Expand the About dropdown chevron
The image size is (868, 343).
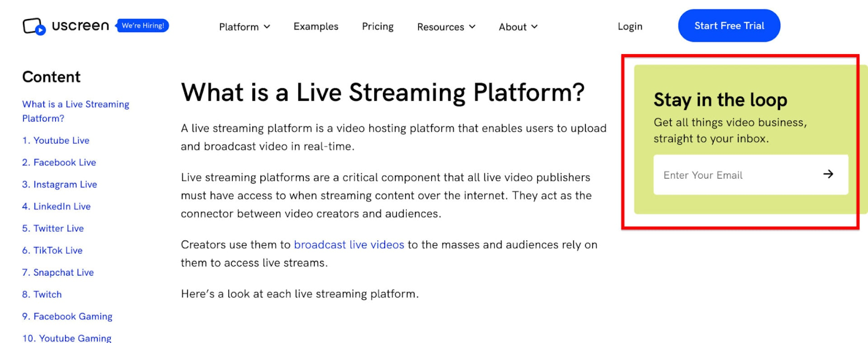coord(534,27)
